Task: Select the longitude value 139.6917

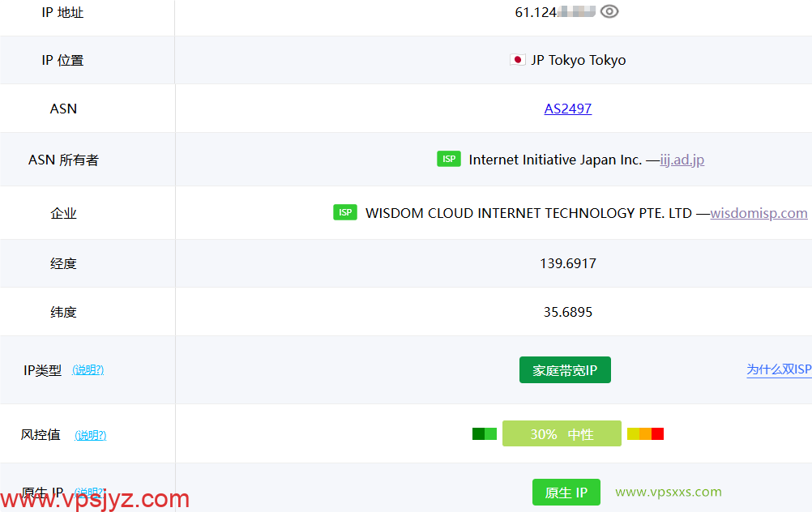Action: tap(568, 263)
